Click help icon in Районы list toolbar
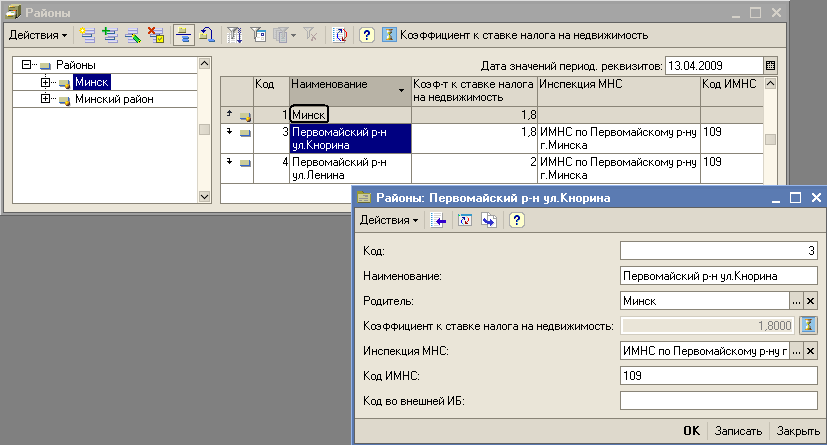 coord(367,35)
